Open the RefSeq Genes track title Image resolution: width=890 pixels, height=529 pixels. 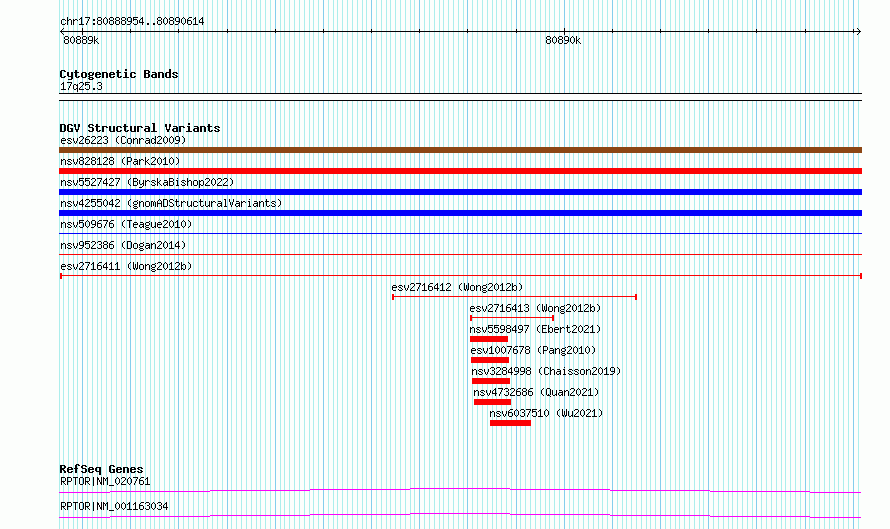coord(101,469)
